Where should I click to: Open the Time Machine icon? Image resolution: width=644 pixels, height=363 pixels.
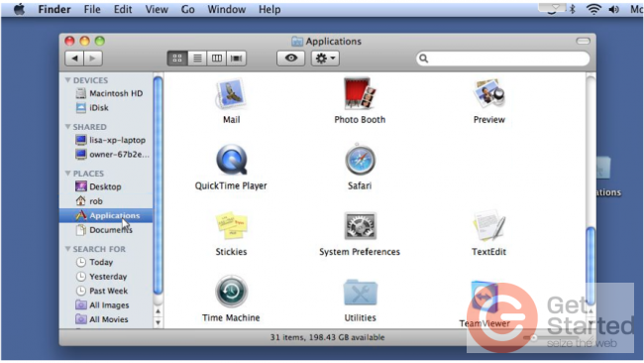(231, 292)
